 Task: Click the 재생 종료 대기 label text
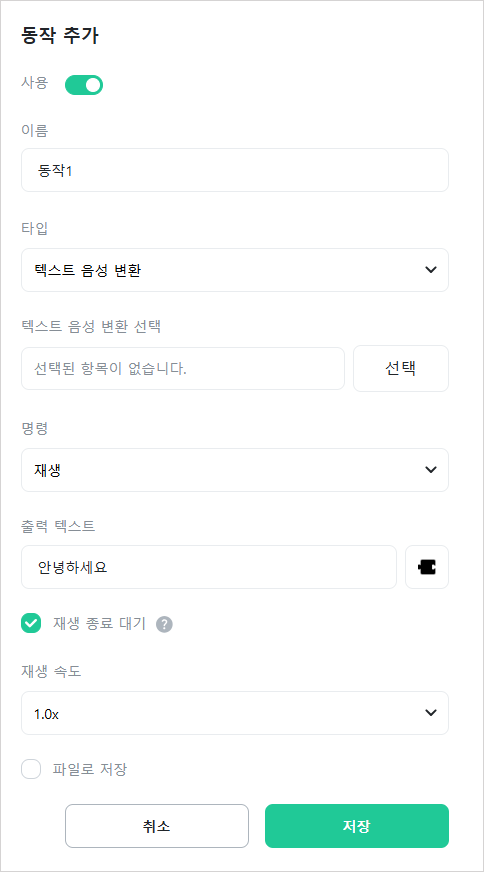pos(100,624)
